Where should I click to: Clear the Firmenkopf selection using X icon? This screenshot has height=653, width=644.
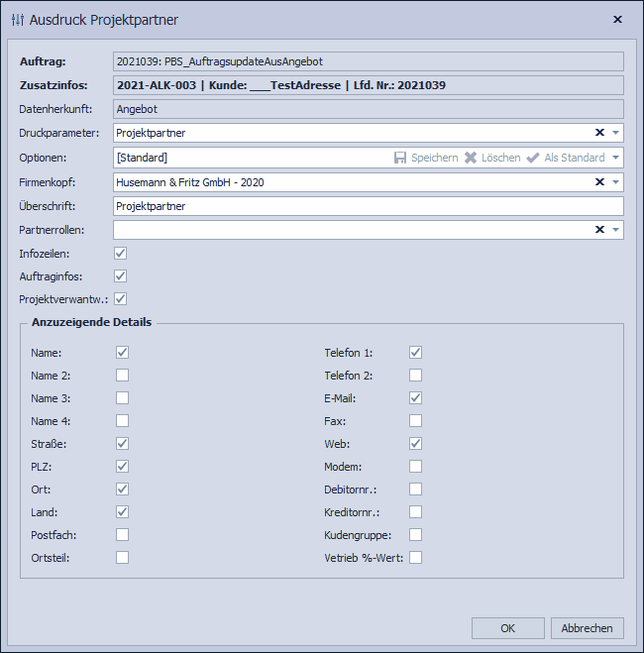tap(599, 182)
